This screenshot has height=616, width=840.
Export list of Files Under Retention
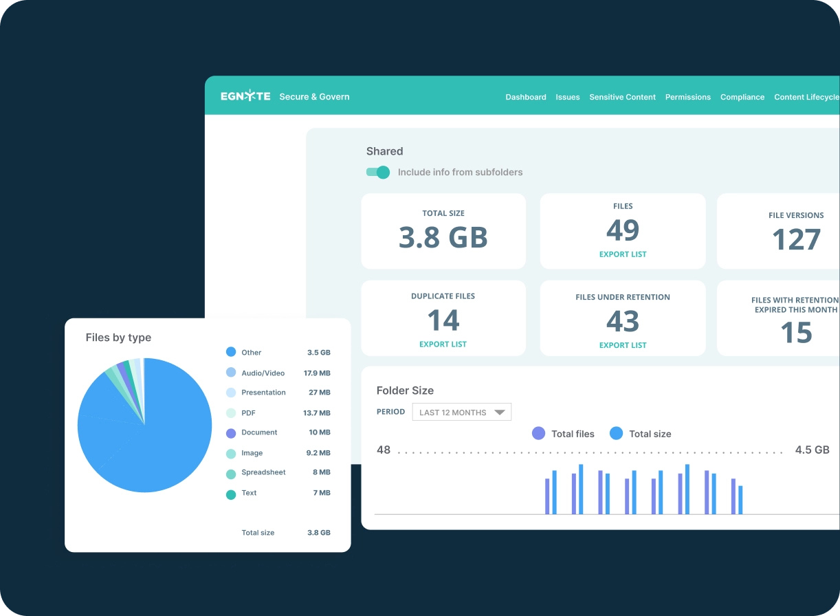623,345
